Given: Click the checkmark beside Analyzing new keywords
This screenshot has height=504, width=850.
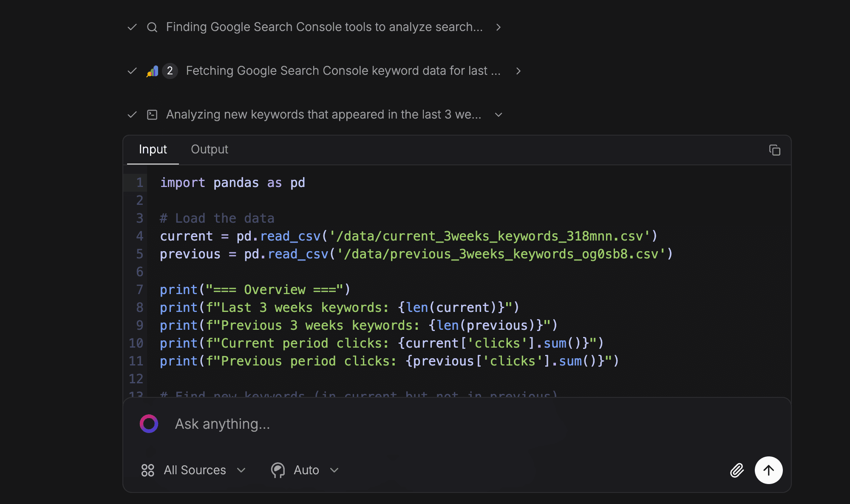Looking at the screenshot, I should (x=132, y=115).
